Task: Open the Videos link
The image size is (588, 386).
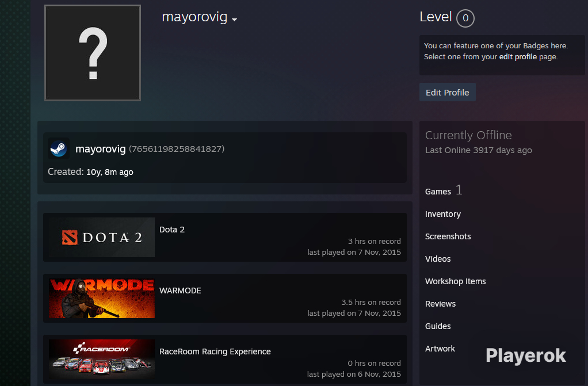Action: click(x=438, y=259)
